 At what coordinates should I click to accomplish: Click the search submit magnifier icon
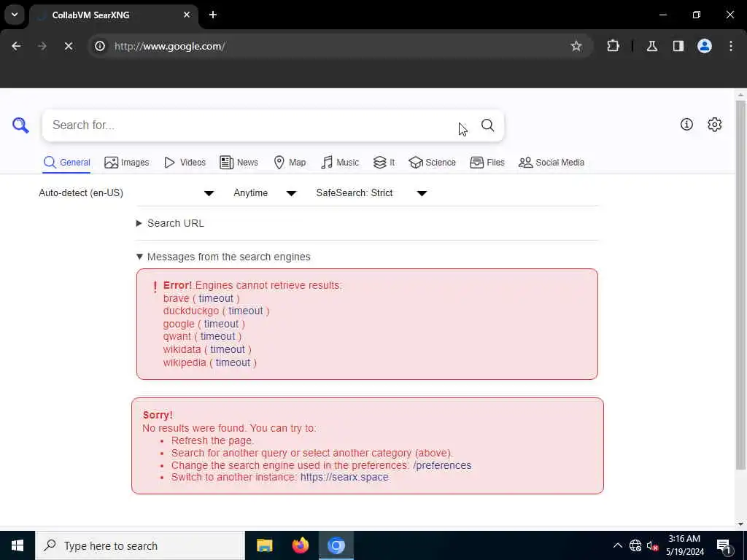(x=487, y=125)
